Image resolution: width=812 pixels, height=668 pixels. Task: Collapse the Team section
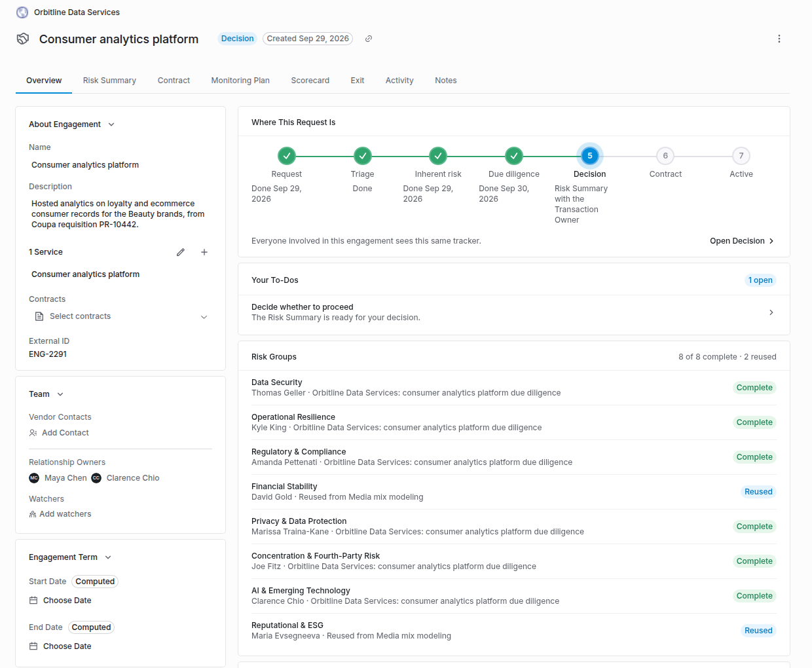[x=60, y=394]
